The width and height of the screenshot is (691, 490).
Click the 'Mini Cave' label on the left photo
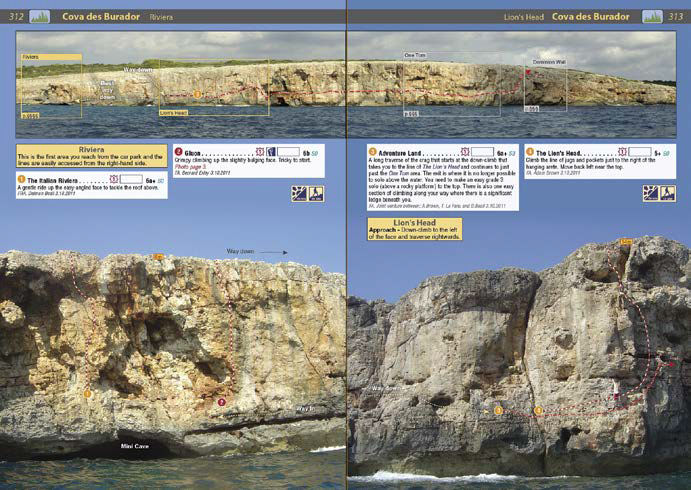[x=135, y=446]
